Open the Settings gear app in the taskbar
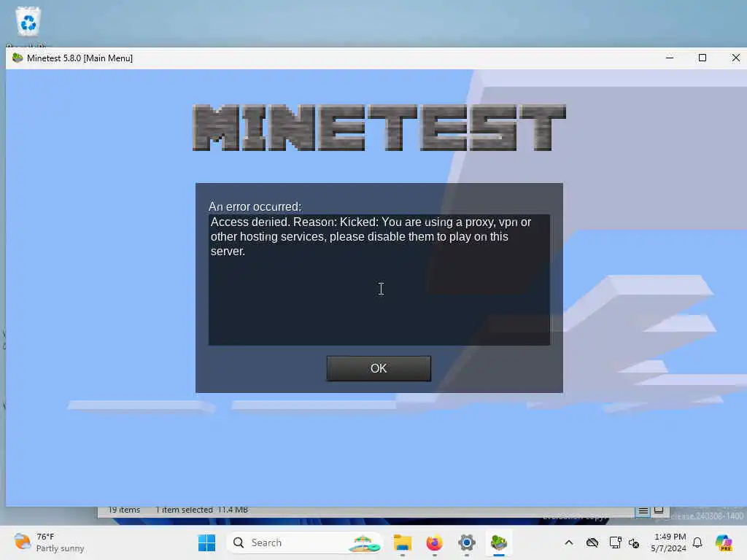 (467, 542)
